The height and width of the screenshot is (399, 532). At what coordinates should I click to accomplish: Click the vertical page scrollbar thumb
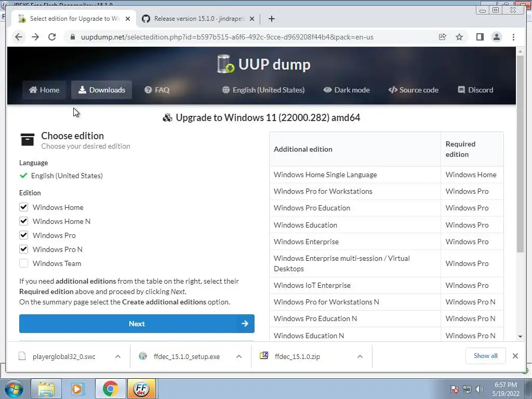click(x=520, y=154)
